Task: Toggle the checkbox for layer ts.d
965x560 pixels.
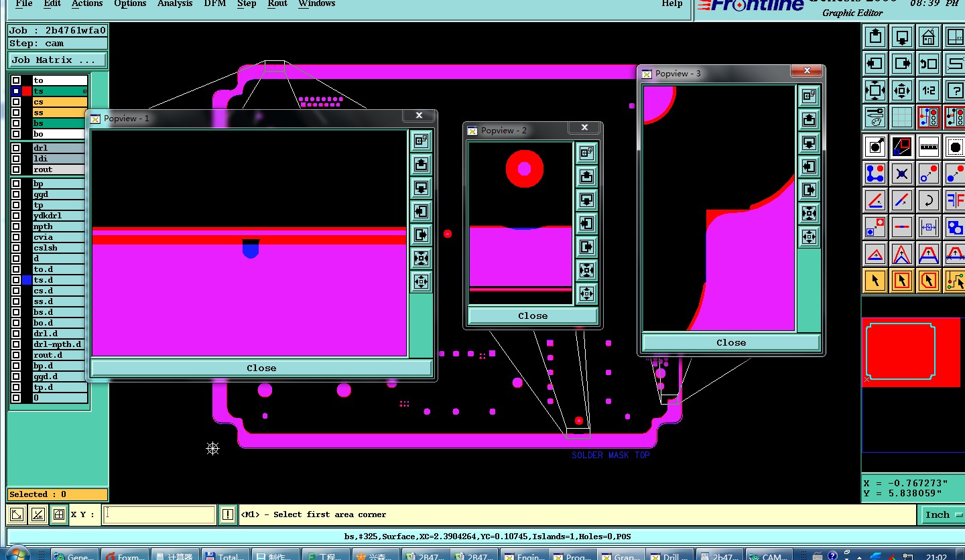Action: pos(16,280)
